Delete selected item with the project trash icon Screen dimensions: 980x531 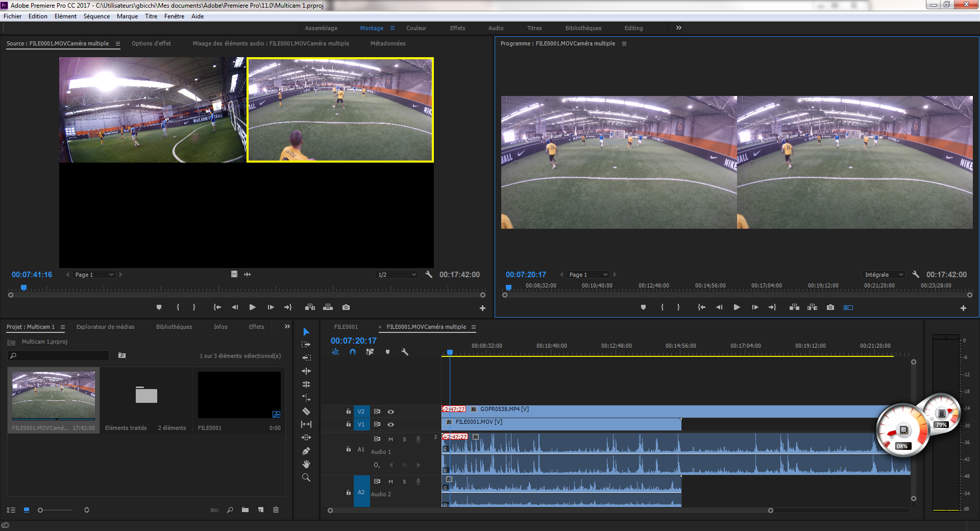276,510
